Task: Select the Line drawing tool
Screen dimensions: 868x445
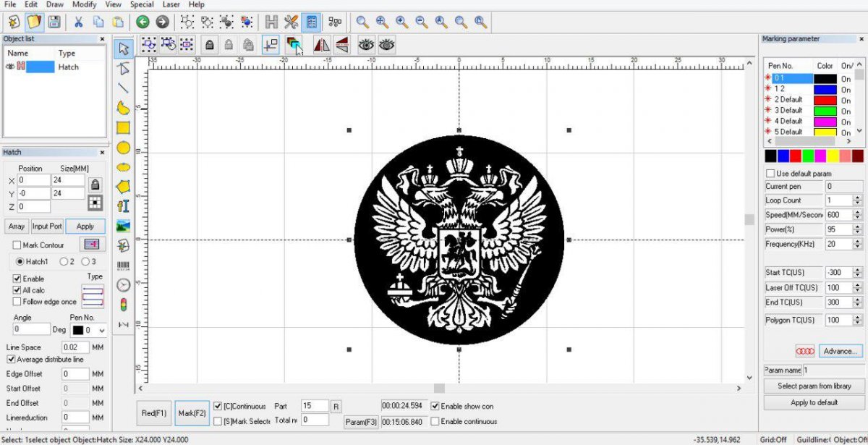Action: pos(123,88)
